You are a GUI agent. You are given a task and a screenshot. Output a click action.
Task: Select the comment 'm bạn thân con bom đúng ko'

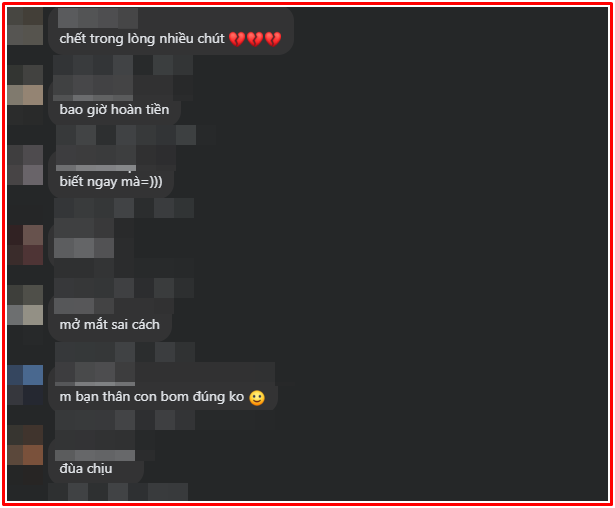(151, 397)
